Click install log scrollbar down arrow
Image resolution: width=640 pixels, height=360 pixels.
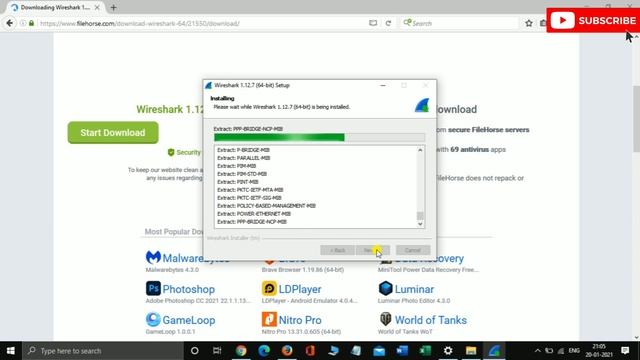point(420,224)
